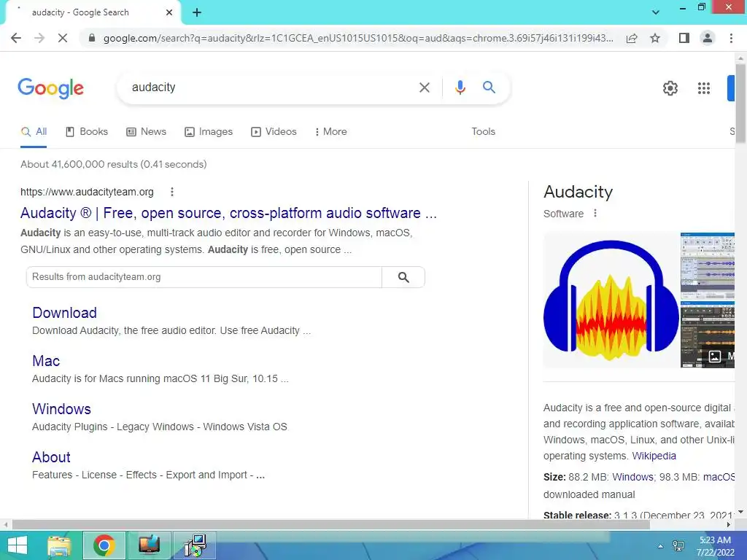This screenshot has height=560, width=747.
Task: Open the Audacity light interface screenshot thumbnail
Action: (708, 265)
